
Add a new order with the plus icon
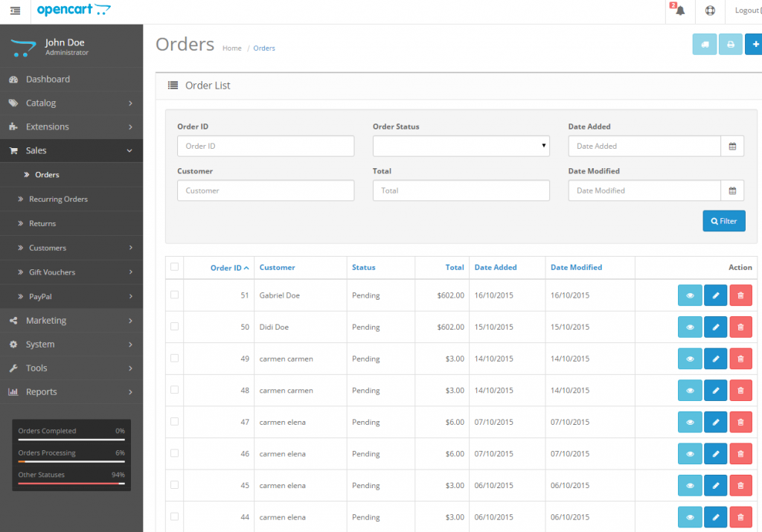(754, 44)
